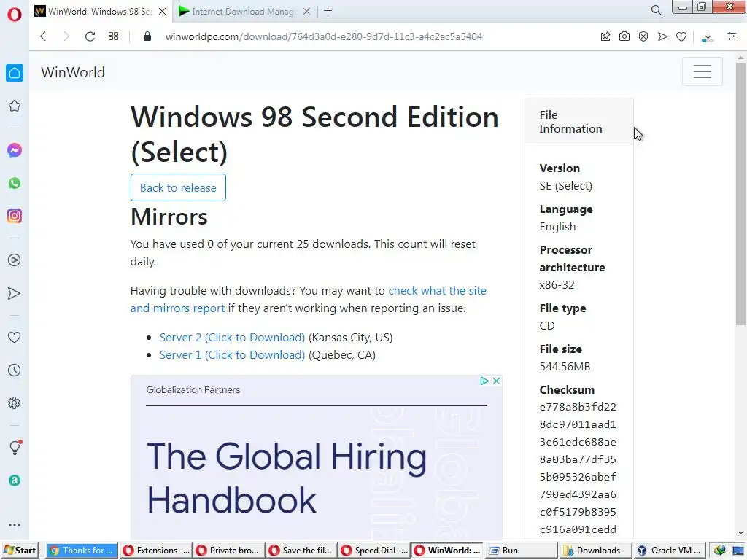
Task: Open WhatsApp in the sidebar
Action: [x=15, y=183]
